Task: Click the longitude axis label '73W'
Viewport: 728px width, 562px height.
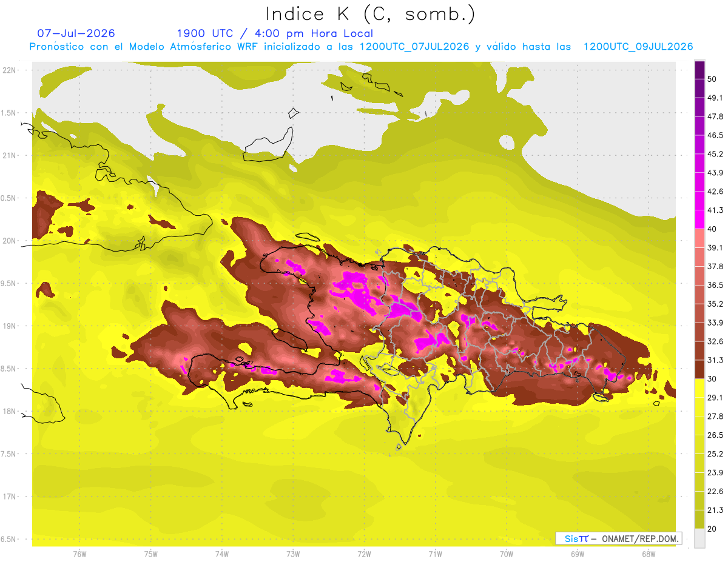Action: [293, 554]
